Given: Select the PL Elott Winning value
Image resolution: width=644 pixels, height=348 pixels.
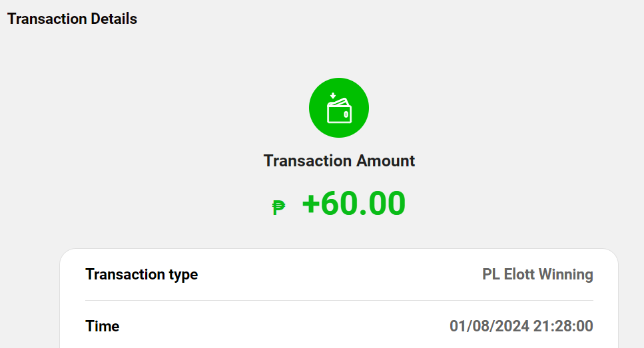Looking at the screenshot, I should [537, 274].
